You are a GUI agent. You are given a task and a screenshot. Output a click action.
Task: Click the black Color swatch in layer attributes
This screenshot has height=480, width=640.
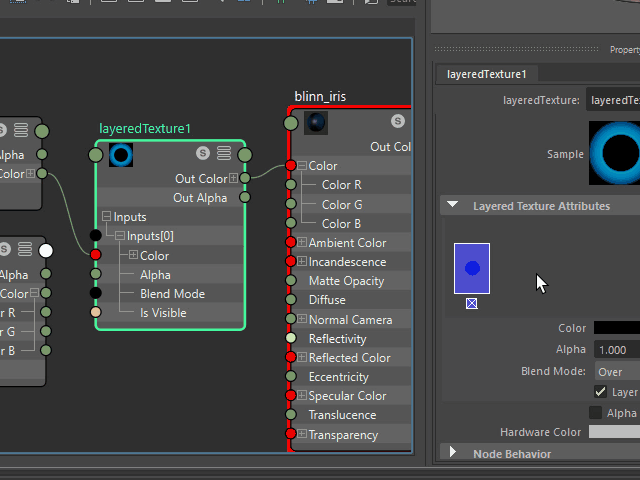coord(616,328)
